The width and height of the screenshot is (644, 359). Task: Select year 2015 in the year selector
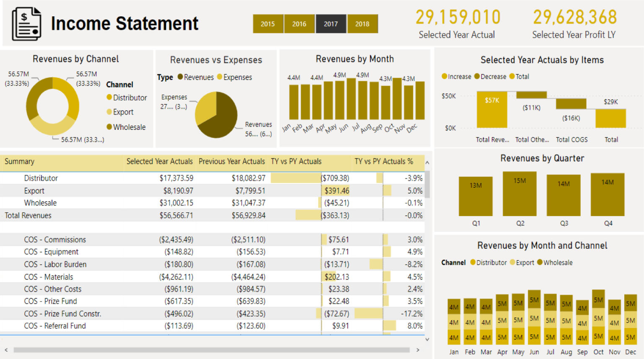(268, 23)
